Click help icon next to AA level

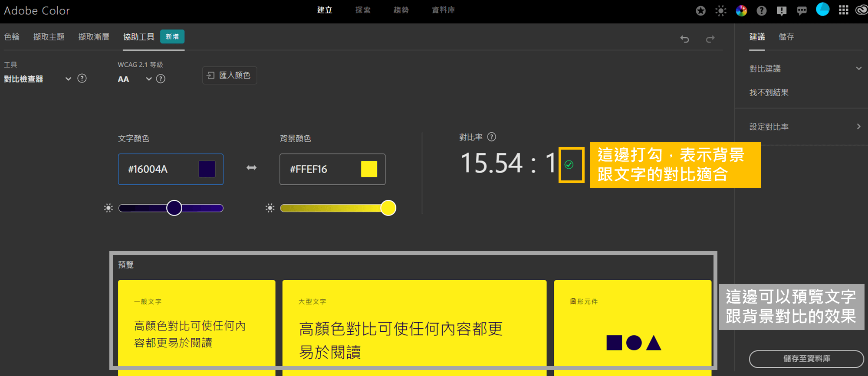click(x=161, y=79)
